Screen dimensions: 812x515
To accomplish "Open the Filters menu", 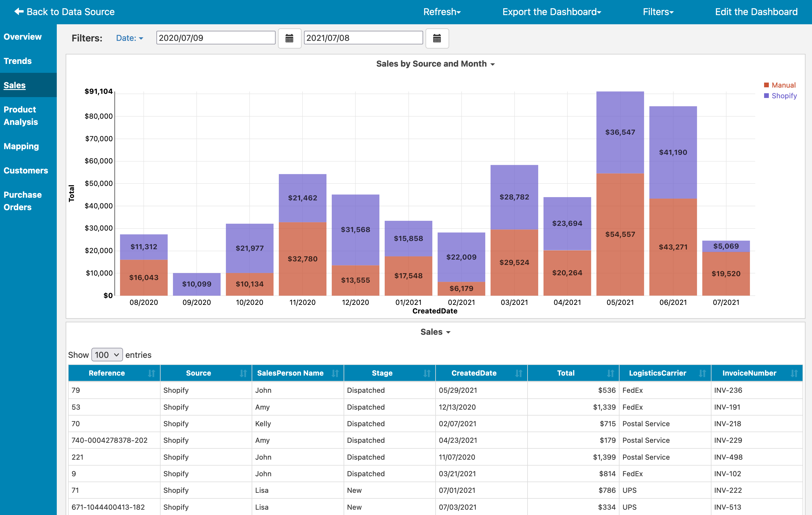I will point(657,12).
